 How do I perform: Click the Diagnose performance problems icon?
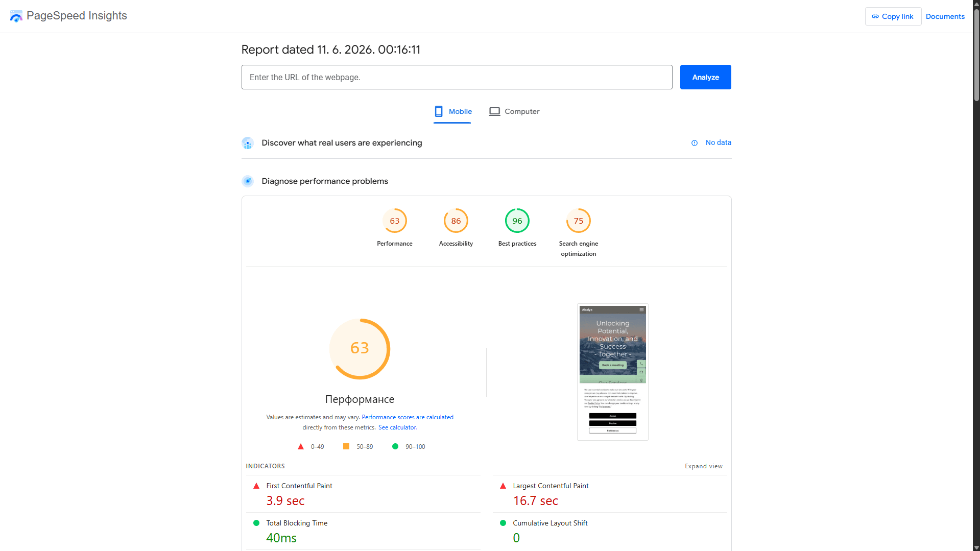pos(248,181)
